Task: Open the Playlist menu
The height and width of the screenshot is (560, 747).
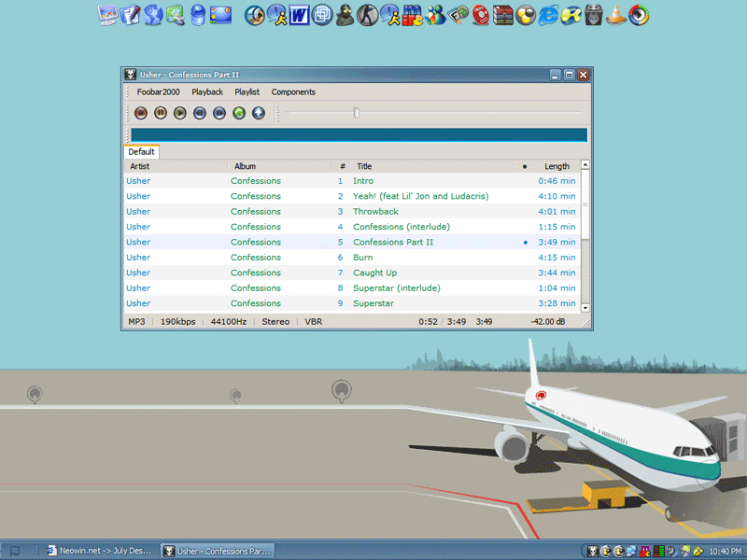Action: 247,91
